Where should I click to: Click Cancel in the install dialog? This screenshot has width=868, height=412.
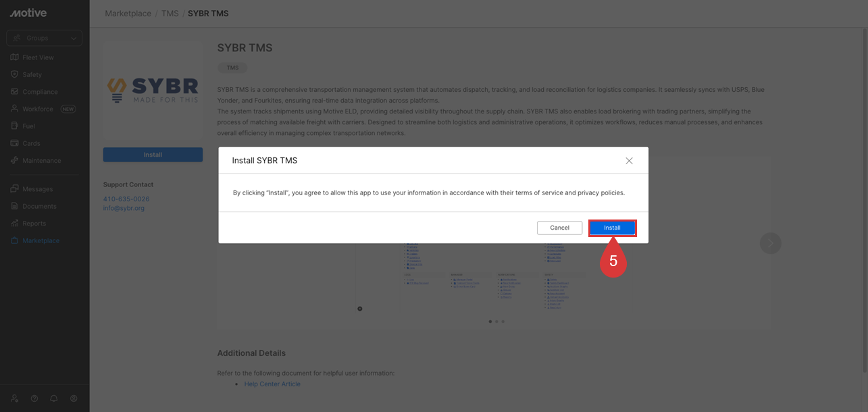tap(559, 228)
